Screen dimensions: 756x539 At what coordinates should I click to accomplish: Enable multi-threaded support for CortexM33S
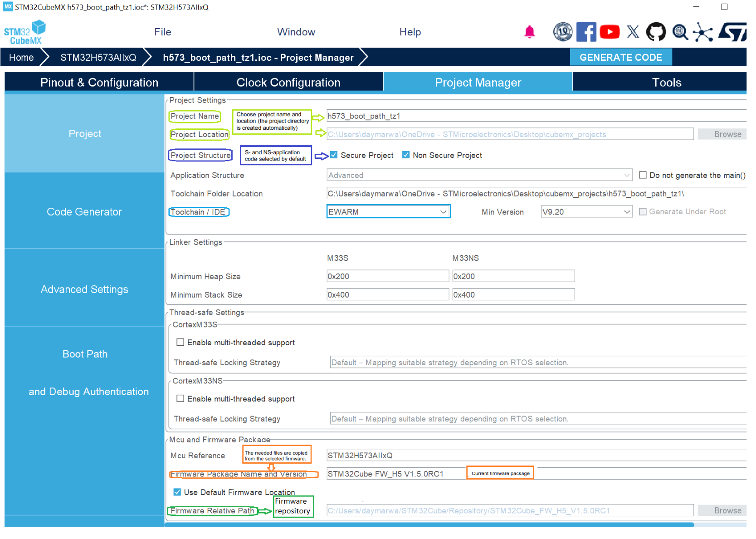180,343
